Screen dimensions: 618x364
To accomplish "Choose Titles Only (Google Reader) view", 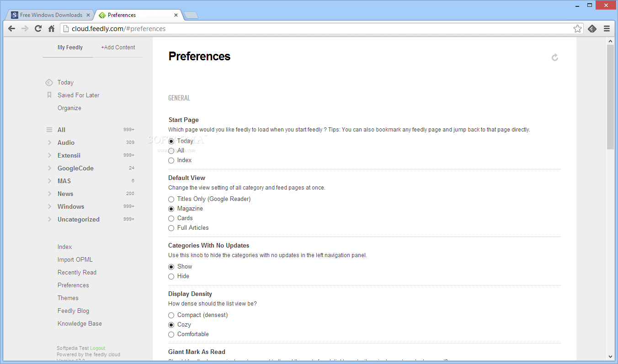I will coord(171,199).
